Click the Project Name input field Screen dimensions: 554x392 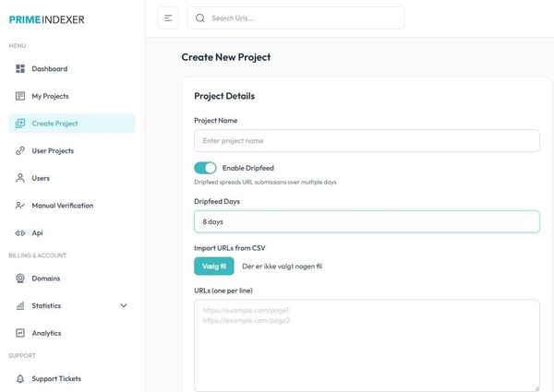point(367,141)
